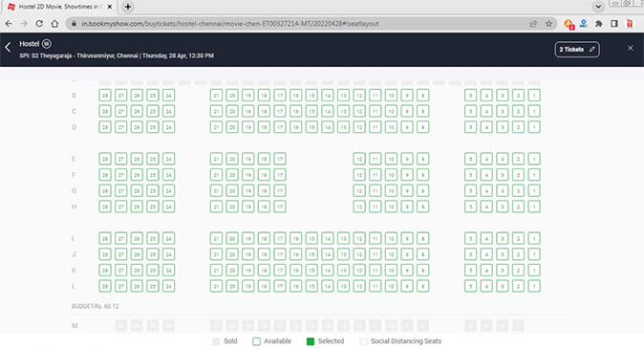The image size is (644, 349).
Task: Go back using the seat layout arrow
Action: point(8,47)
